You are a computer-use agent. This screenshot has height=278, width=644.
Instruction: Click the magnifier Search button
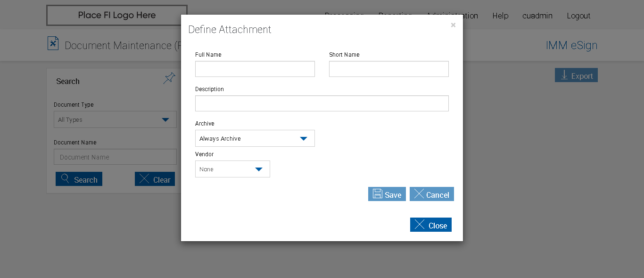[79, 179]
